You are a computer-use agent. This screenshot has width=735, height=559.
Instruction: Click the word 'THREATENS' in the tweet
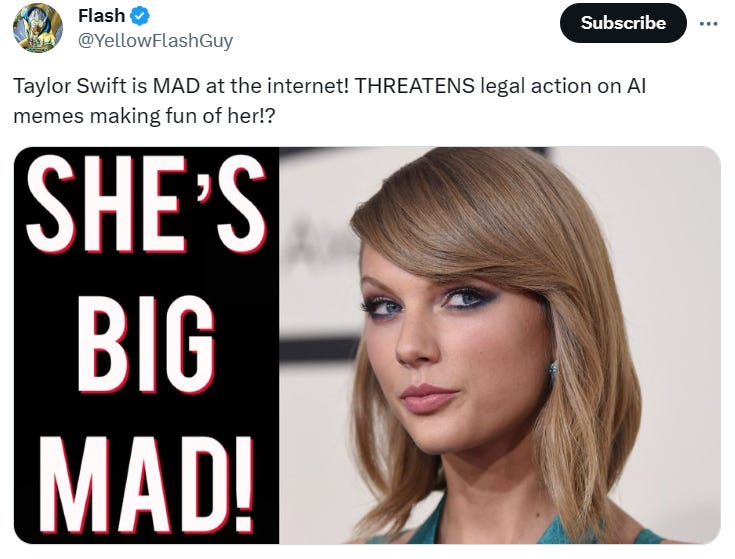[414, 86]
